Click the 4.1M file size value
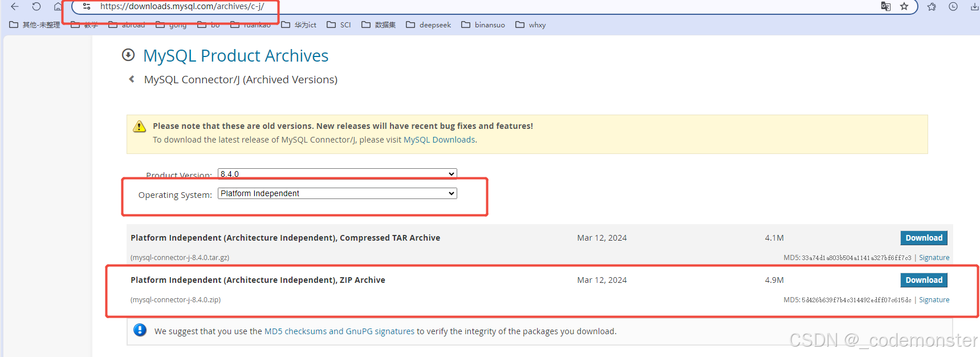The width and height of the screenshot is (980, 357). pos(774,238)
